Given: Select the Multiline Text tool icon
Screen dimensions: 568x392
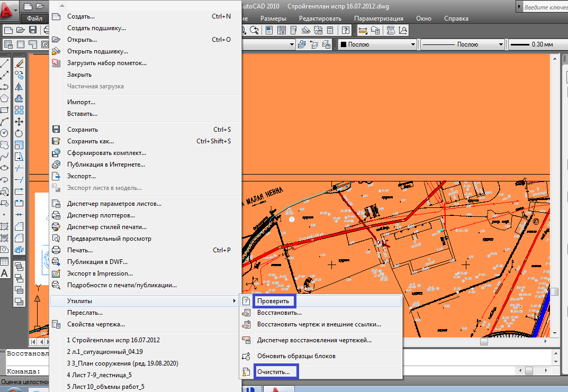Looking at the screenshot, I should [5, 274].
